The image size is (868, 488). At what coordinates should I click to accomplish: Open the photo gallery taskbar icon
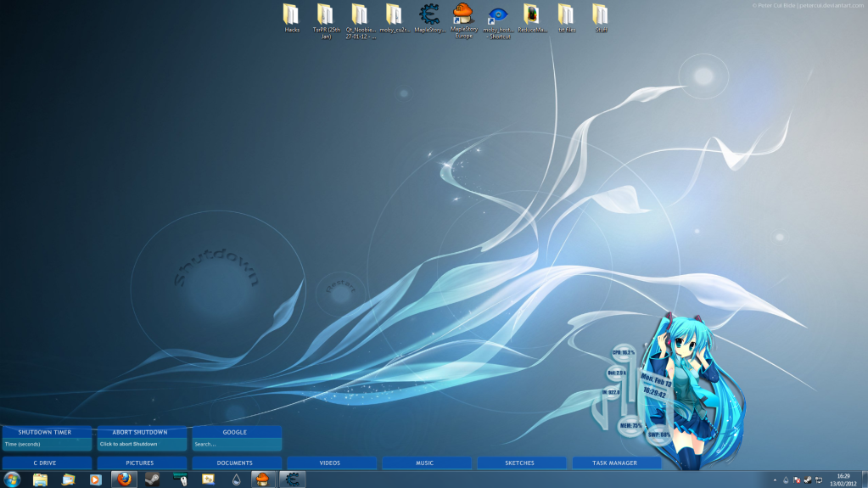pos(68,480)
